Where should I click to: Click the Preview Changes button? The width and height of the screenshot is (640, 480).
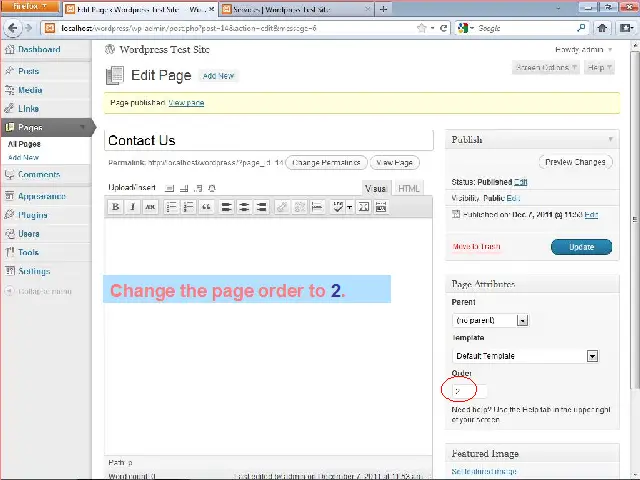(576, 162)
